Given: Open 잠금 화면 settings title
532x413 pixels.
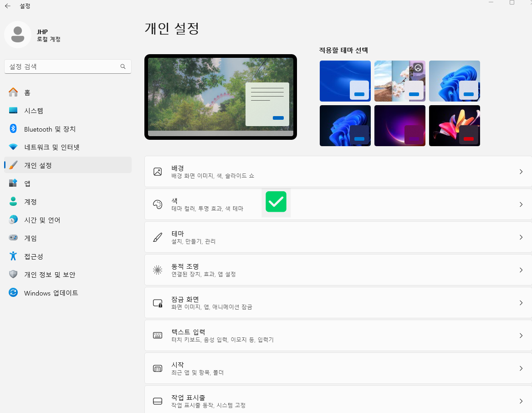Looking at the screenshot, I should click(x=185, y=299).
